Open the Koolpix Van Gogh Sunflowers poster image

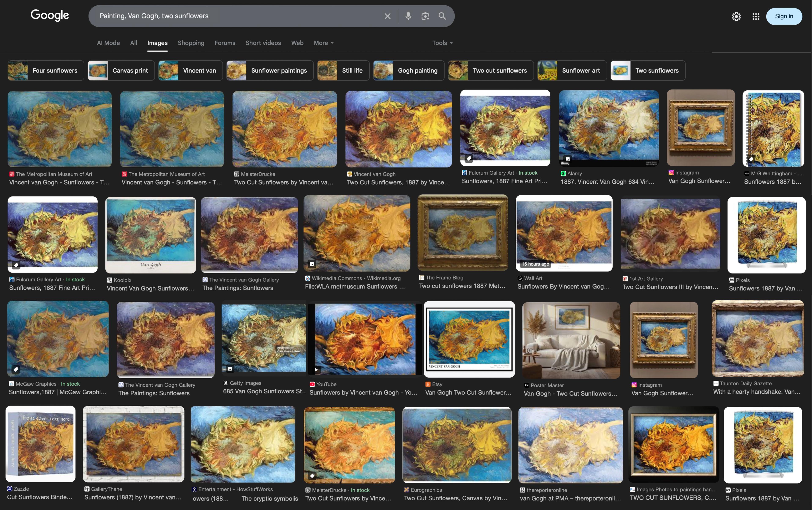click(x=150, y=235)
